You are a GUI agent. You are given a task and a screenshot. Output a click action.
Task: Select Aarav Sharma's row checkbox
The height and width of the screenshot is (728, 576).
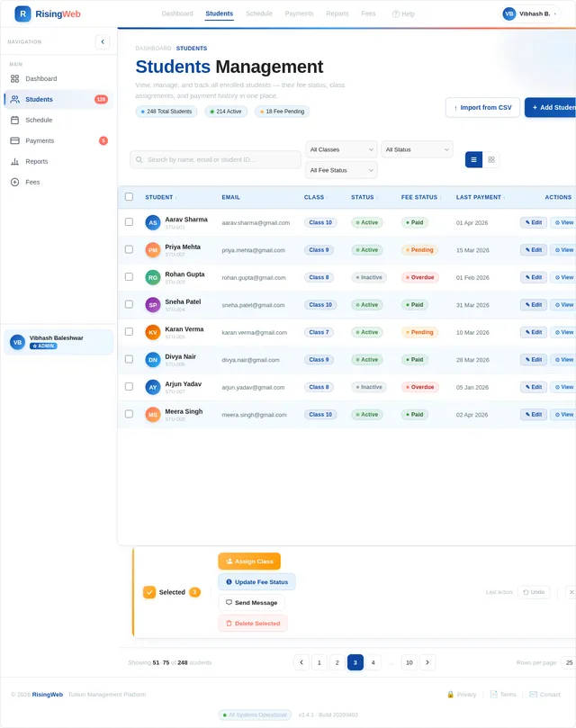pos(129,222)
